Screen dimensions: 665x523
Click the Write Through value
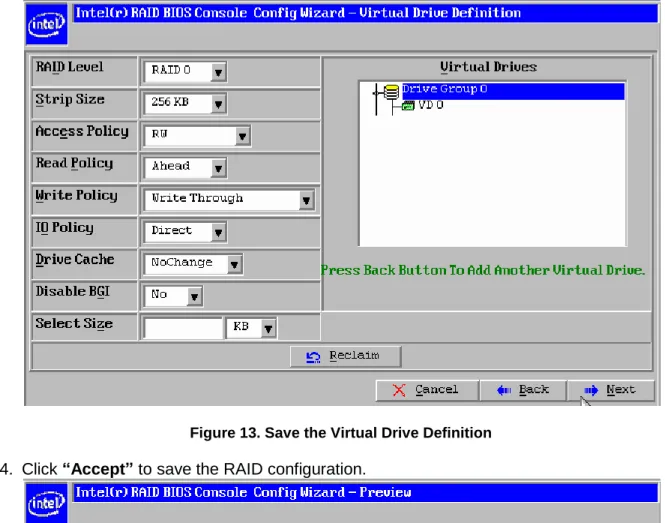click(222, 200)
